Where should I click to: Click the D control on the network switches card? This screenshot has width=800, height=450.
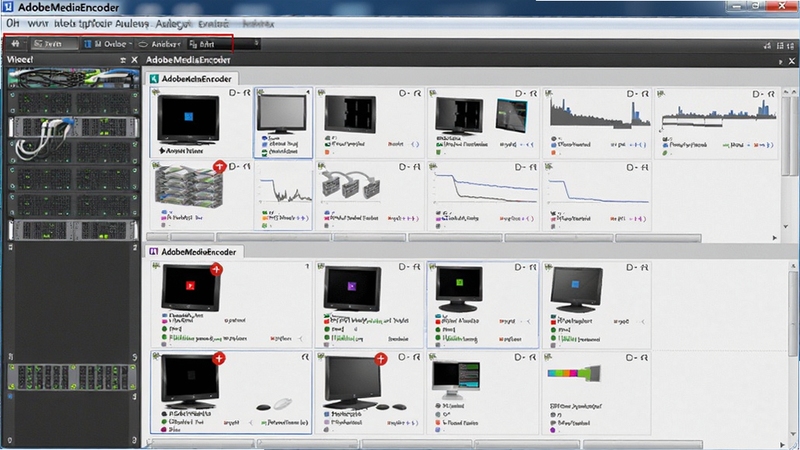click(x=404, y=167)
